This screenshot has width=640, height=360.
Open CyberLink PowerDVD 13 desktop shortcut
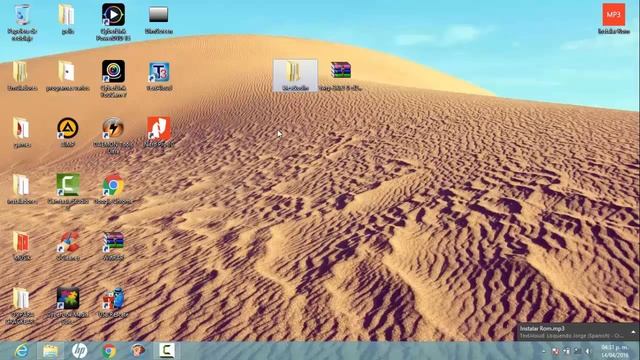[113, 22]
